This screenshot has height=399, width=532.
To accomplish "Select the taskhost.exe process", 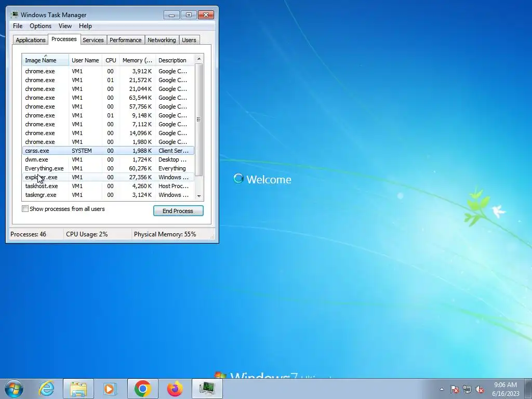I will 108,186.
